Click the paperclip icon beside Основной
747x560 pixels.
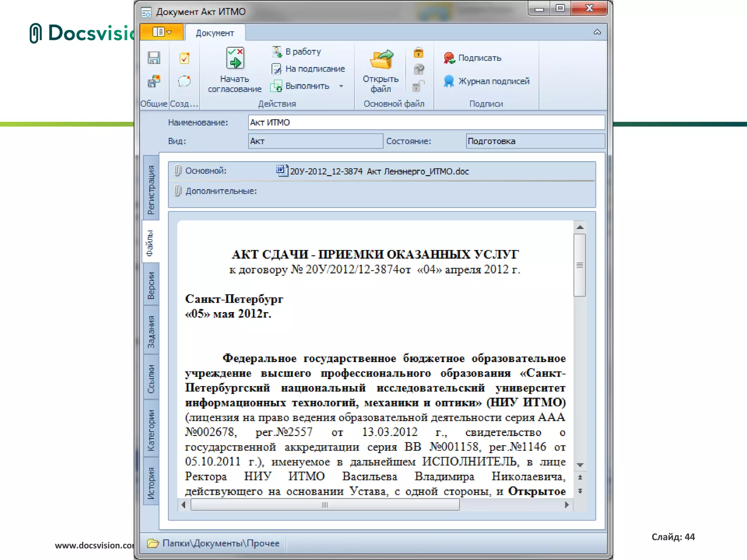pyautogui.click(x=178, y=170)
